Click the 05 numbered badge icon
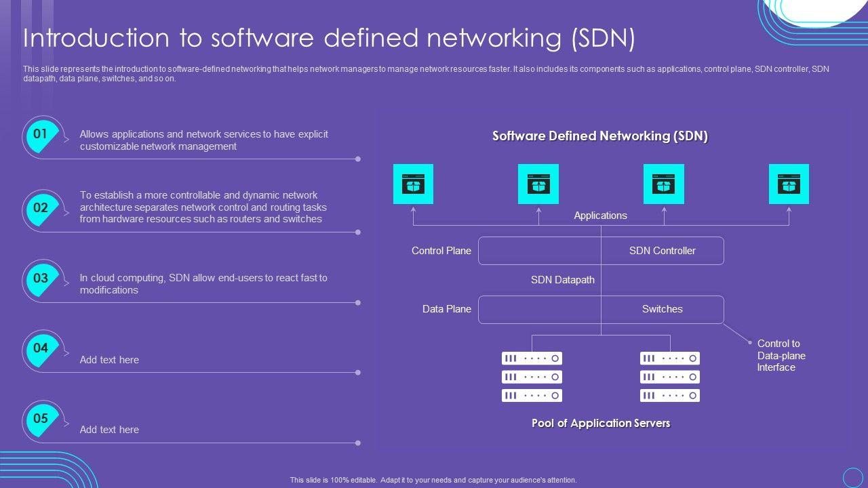The height and width of the screenshot is (488, 868). point(41,419)
